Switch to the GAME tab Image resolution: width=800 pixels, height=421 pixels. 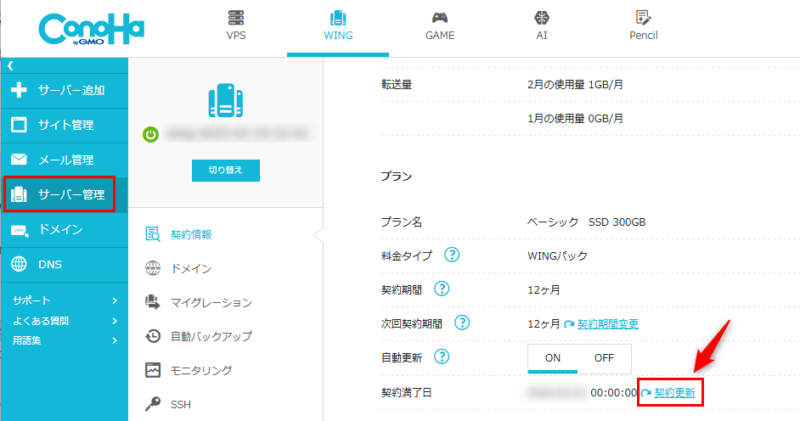pos(440,27)
